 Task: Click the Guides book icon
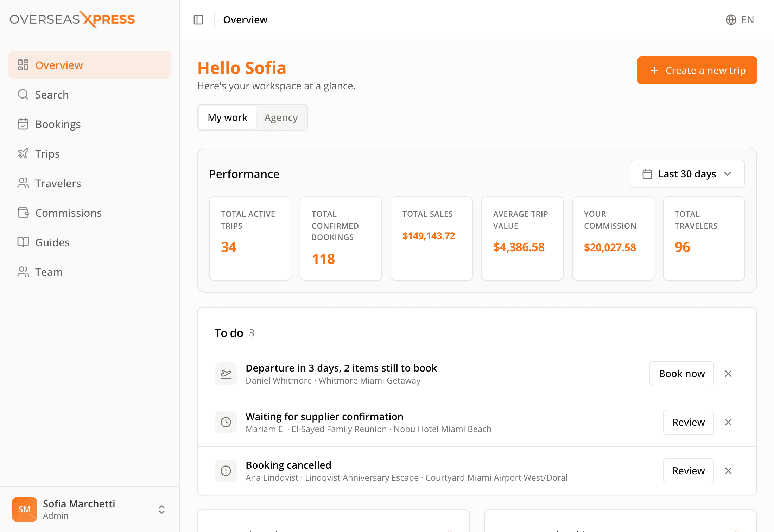point(23,242)
